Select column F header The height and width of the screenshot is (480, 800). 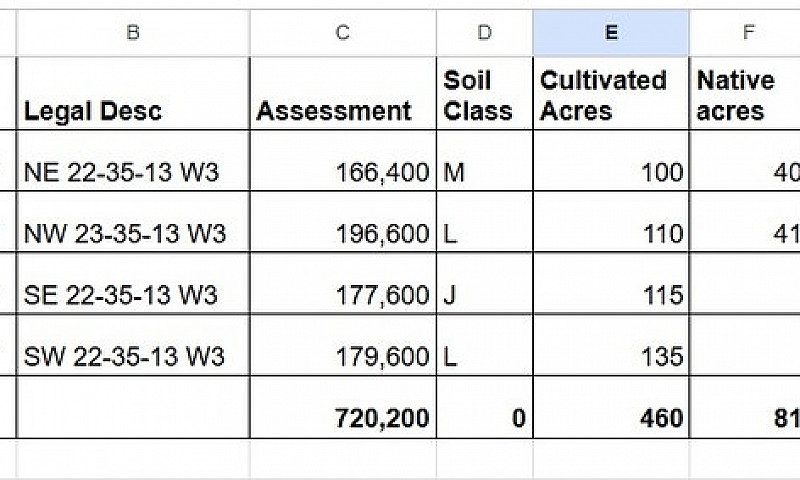pos(745,33)
